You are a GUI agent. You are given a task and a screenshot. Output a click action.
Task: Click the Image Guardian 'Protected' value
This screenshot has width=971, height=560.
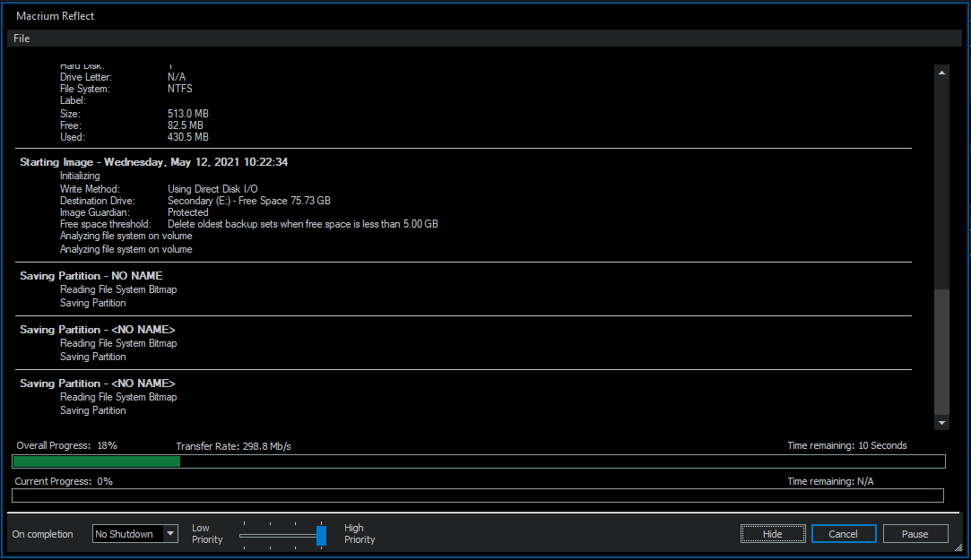pos(187,212)
